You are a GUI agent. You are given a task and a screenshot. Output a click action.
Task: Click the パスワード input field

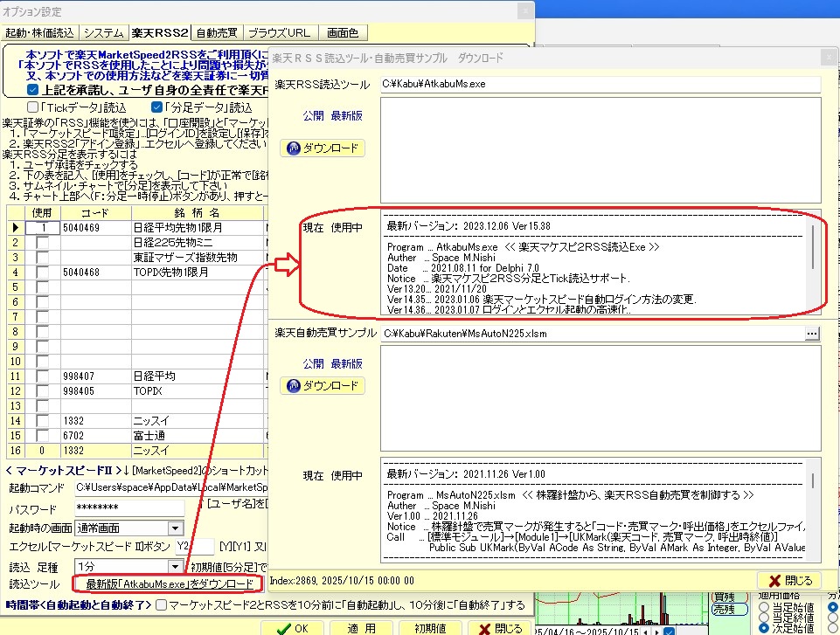(129, 509)
